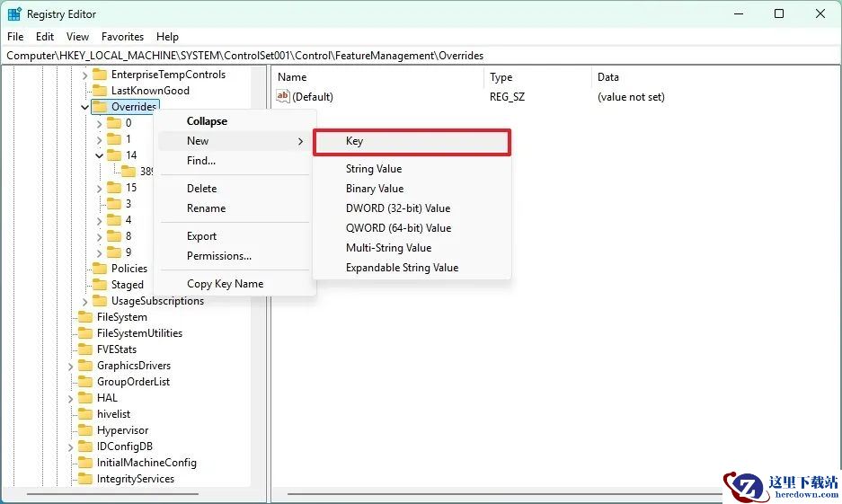Expand the GraphicsDrivers key
This screenshot has width=842, height=504.
(70, 366)
